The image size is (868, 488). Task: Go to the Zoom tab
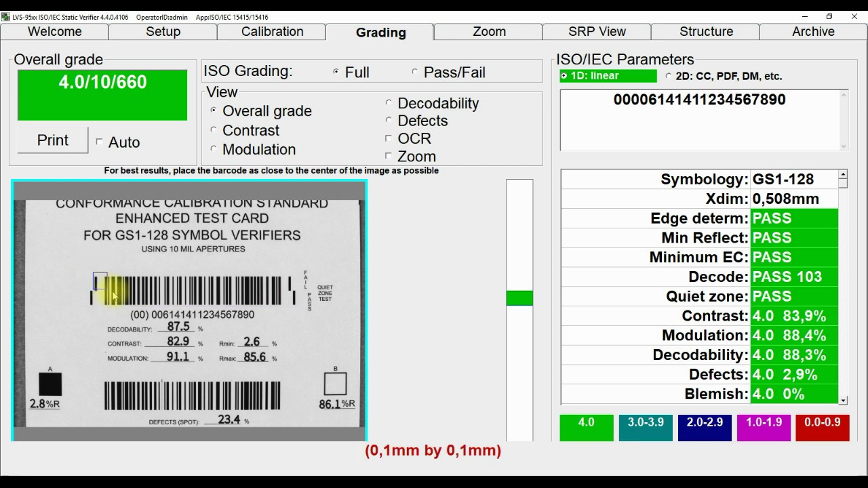click(x=489, y=32)
